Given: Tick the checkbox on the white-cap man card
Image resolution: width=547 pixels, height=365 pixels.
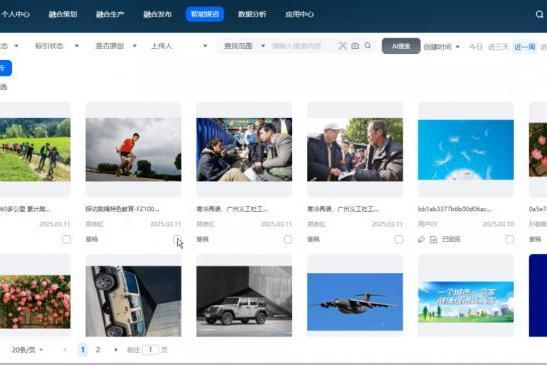Looking at the screenshot, I should (399, 239).
